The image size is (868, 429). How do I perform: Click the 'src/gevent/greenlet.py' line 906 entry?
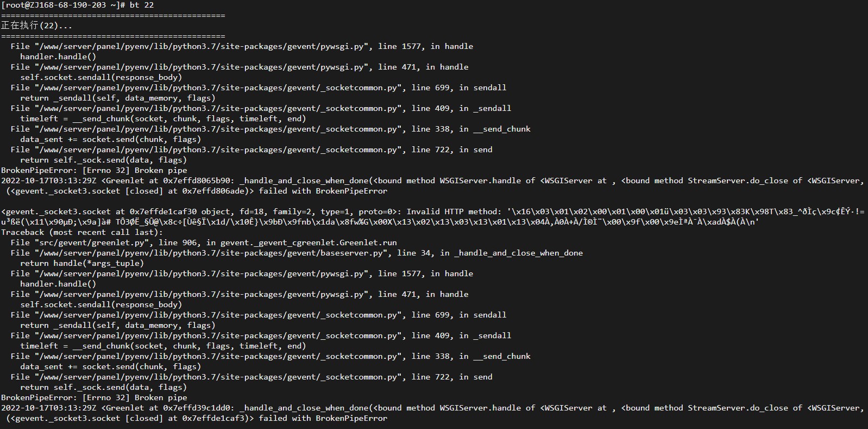(x=204, y=243)
